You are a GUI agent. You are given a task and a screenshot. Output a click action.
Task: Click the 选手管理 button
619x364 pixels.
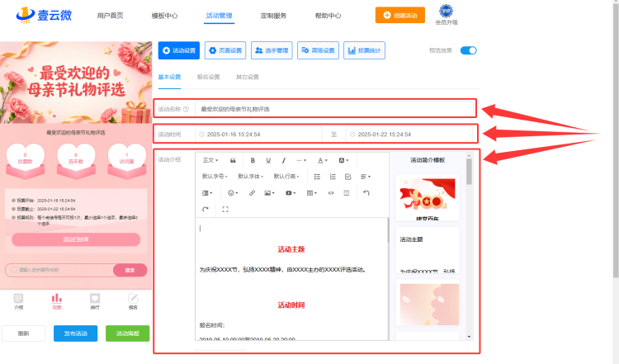[x=272, y=50]
